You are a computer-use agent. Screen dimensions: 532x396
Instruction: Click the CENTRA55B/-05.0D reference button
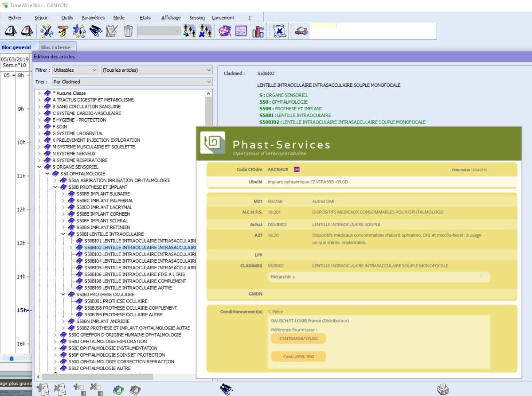click(x=298, y=338)
